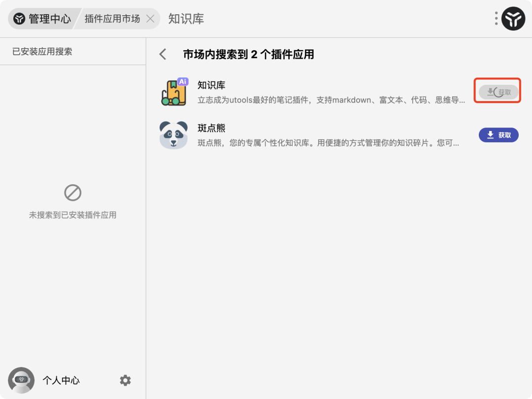Open the user avatar at bottom left
Viewport: 532px width, 399px height.
tap(21, 380)
